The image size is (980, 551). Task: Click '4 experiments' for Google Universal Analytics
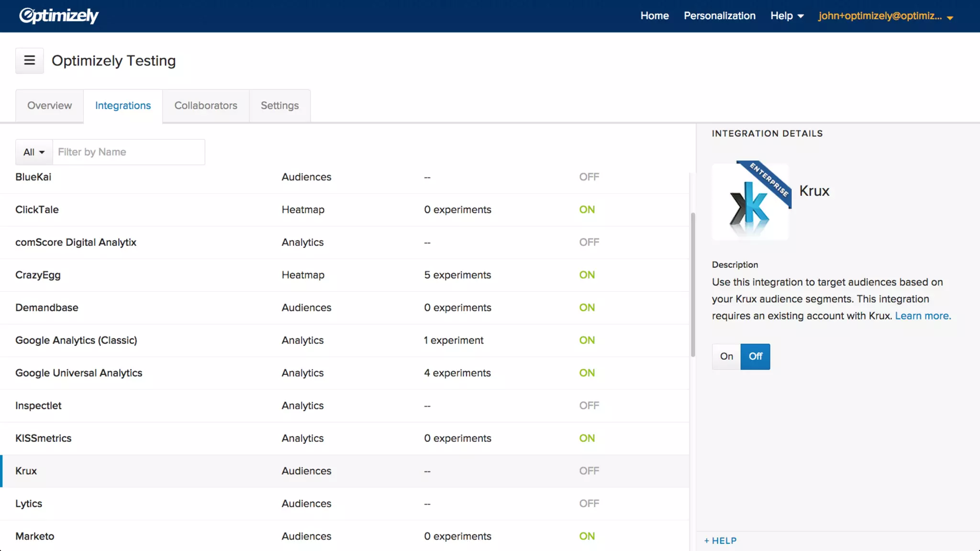(457, 373)
